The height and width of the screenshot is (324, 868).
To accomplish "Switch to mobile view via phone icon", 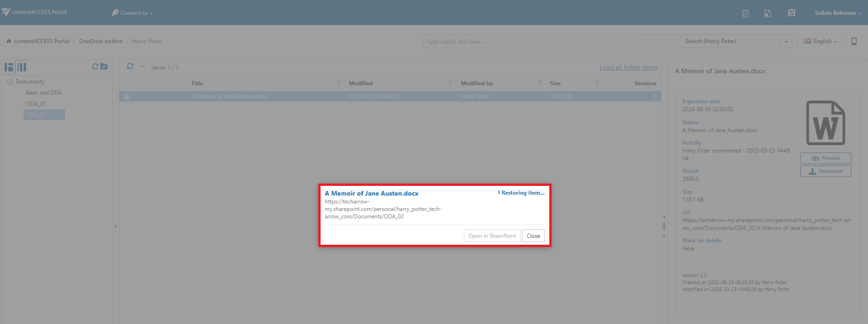I will [854, 41].
